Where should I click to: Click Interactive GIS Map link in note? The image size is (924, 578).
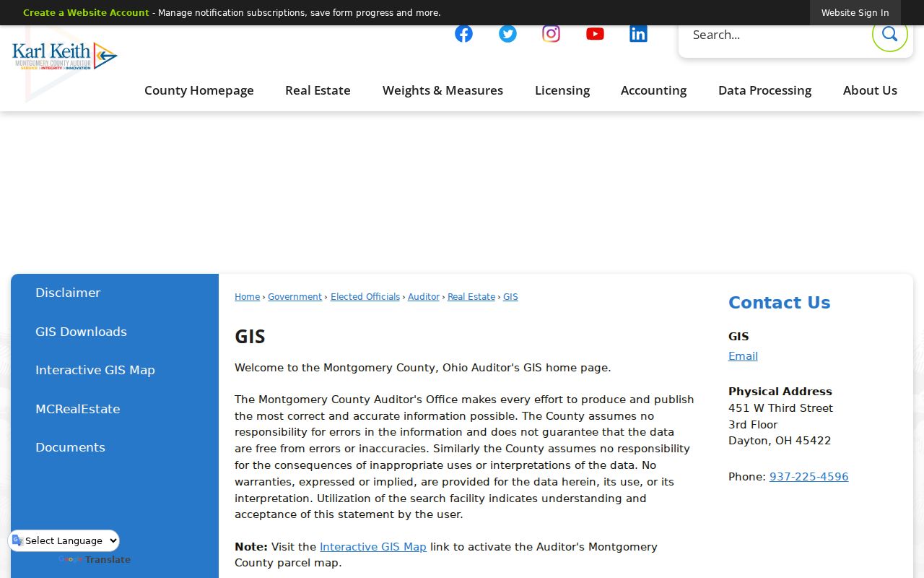[x=373, y=547]
